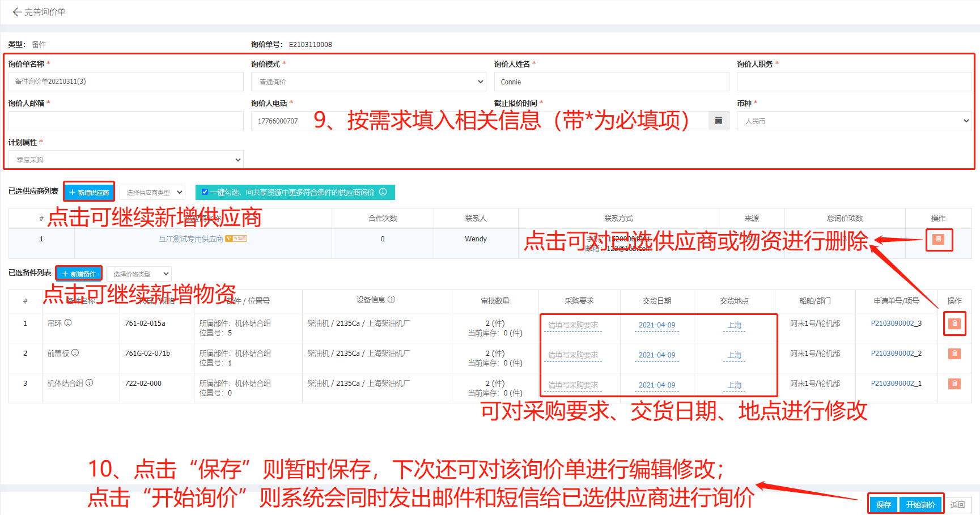Delete the 前盖板 spare part row
The height and width of the screenshot is (515, 980).
[x=954, y=354]
